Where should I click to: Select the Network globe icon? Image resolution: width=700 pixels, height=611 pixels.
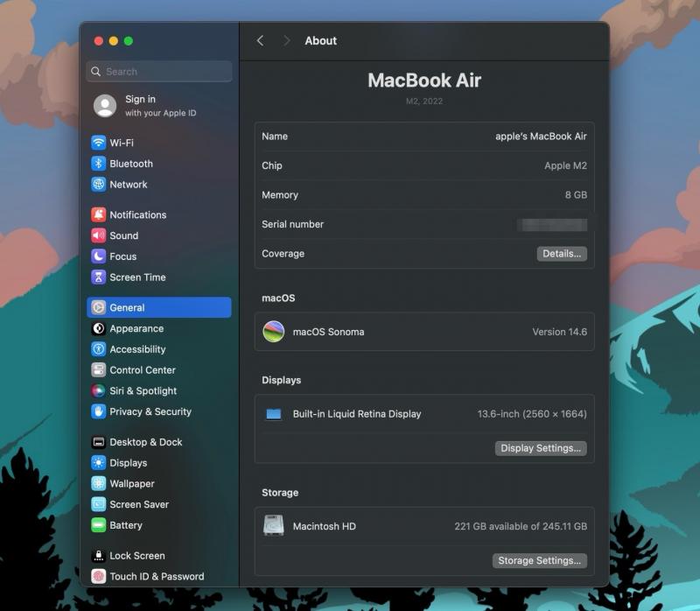98,184
